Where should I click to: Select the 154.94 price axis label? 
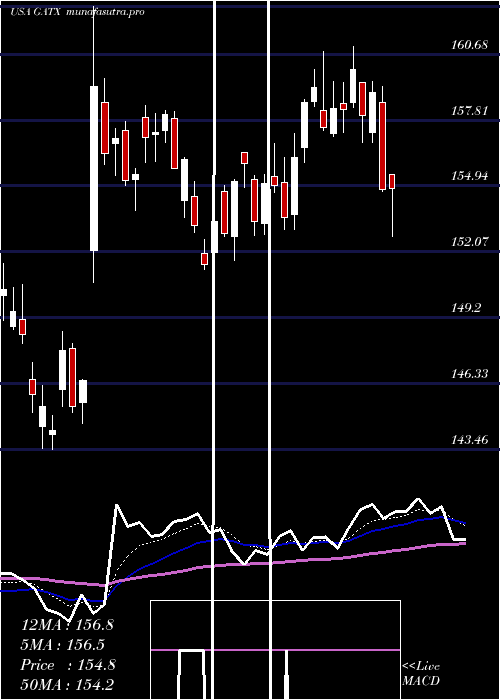point(470,176)
